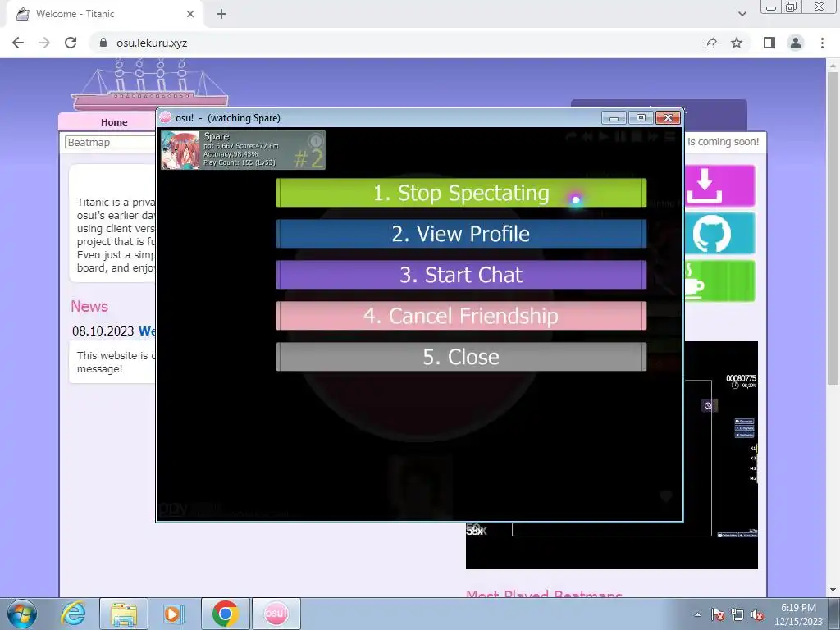Select the Welcome - Titanic tab
The height and width of the screenshot is (630, 840).
coord(104,14)
